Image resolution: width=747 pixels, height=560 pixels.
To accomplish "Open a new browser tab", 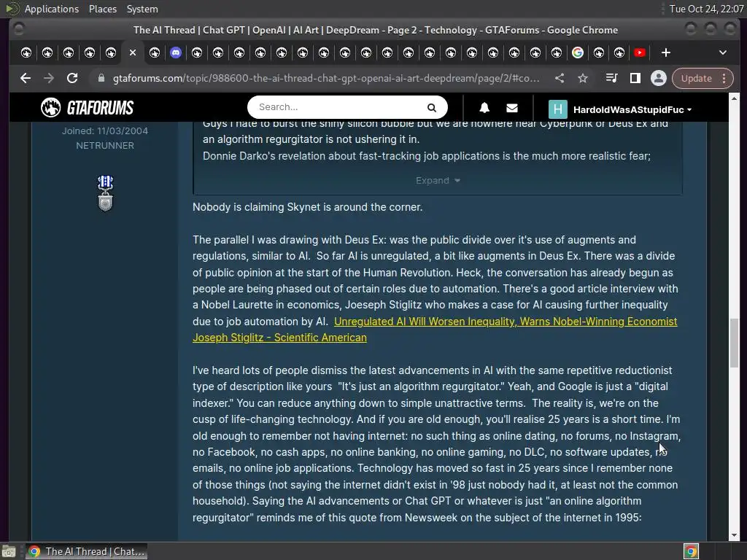I will pos(666,52).
